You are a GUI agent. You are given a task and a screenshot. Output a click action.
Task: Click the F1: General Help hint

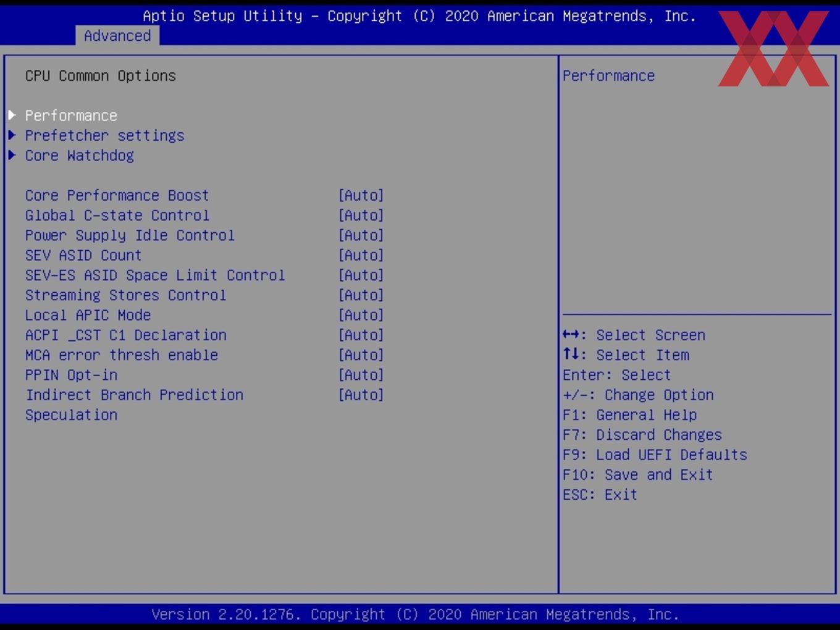coord(629,415)
